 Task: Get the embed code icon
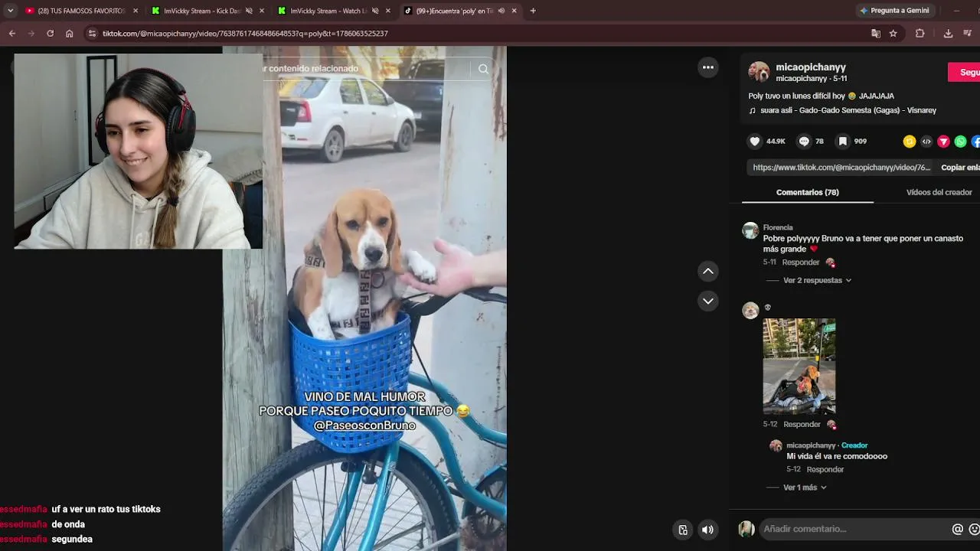pos(926,142)
